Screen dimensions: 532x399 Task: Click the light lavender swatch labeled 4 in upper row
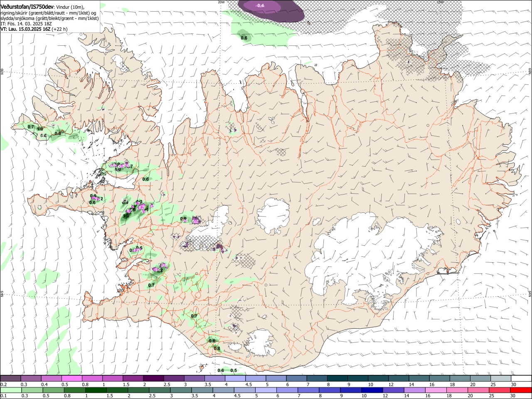pyautogui.click(x=234, y=379)
